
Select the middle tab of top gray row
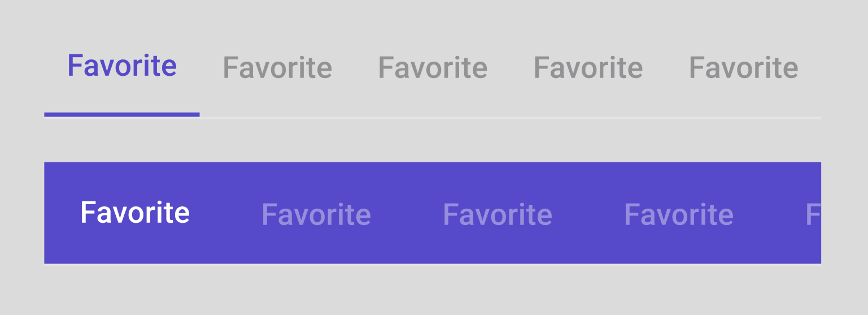[x=433, y=68]
